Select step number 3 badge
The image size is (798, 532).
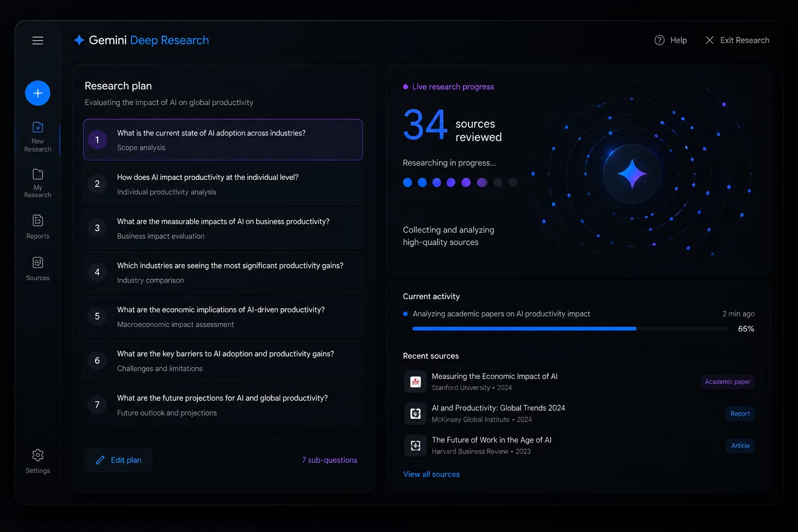click(x=97, y=228)
